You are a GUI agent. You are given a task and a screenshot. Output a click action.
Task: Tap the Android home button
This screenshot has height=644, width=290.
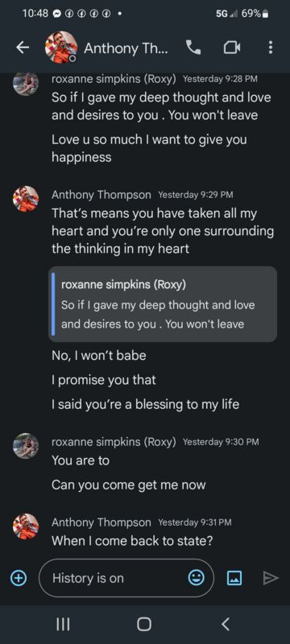click(144, 625)
